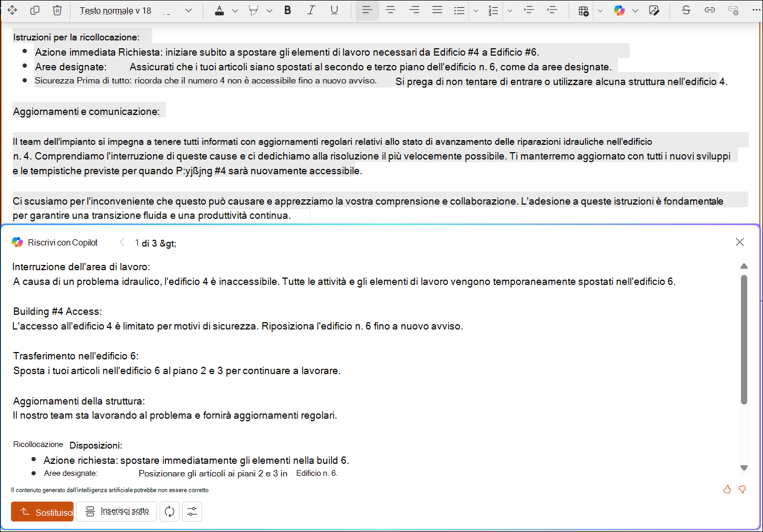Click the trash delete icon
The image size is (763, 532).
tap(57, 10)
